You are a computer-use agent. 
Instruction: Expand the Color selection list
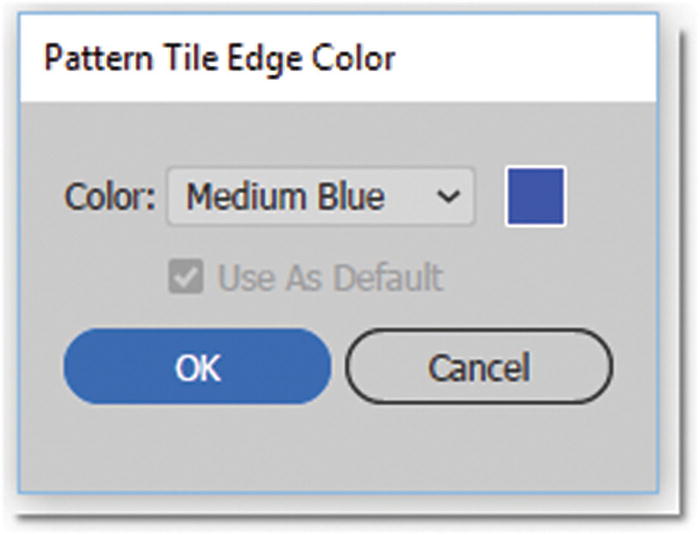(320, 196)
